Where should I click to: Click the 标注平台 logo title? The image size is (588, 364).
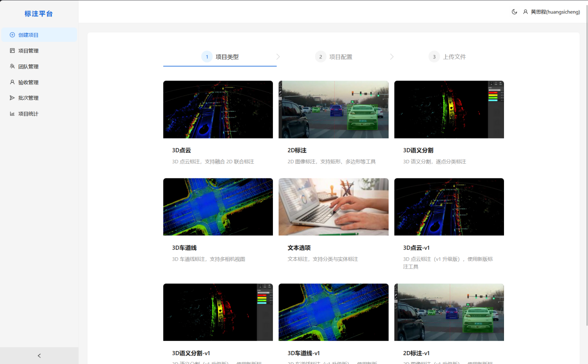click(x=39, y=14)
